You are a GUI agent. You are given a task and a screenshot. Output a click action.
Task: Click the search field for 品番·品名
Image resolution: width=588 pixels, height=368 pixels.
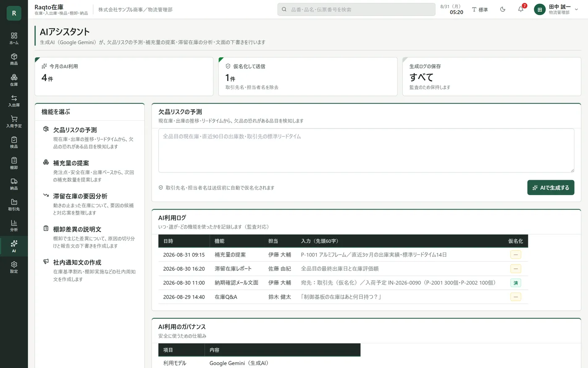356,9
